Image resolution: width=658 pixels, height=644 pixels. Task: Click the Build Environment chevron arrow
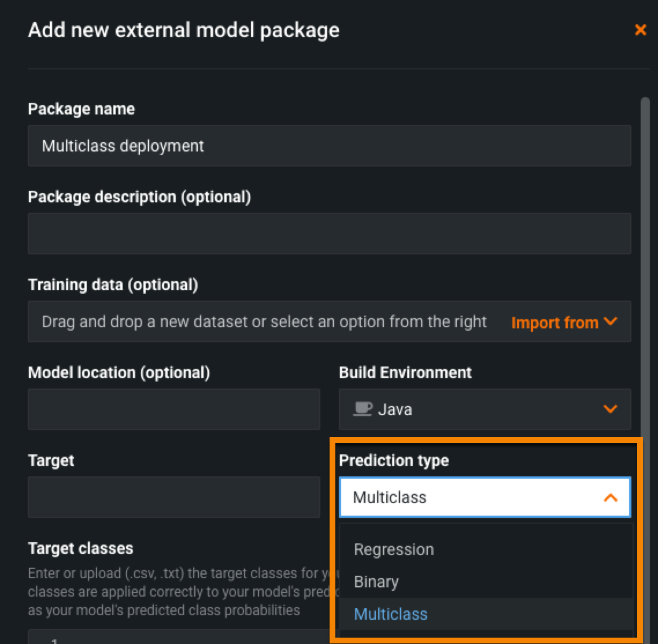(x=610, y=409)
